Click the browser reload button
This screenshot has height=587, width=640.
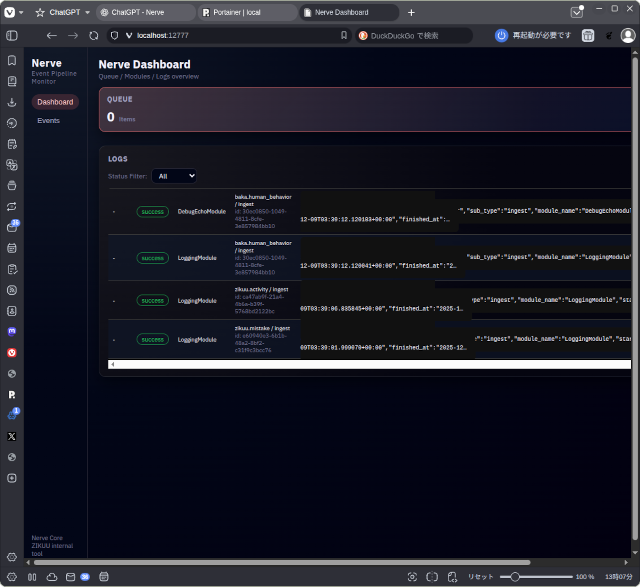[x=93, y=35]
